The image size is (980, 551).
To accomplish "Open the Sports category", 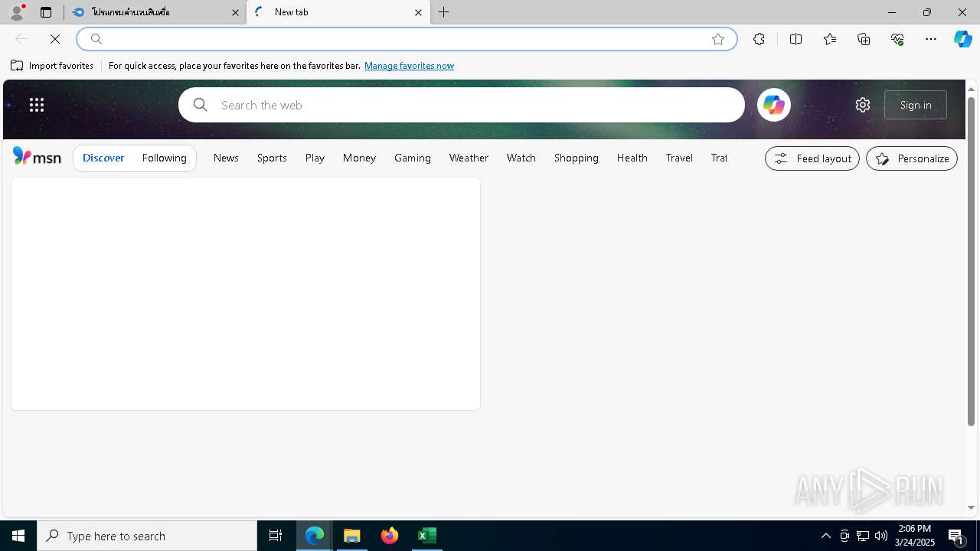I will pyautogui.click(x=272, y=158).
